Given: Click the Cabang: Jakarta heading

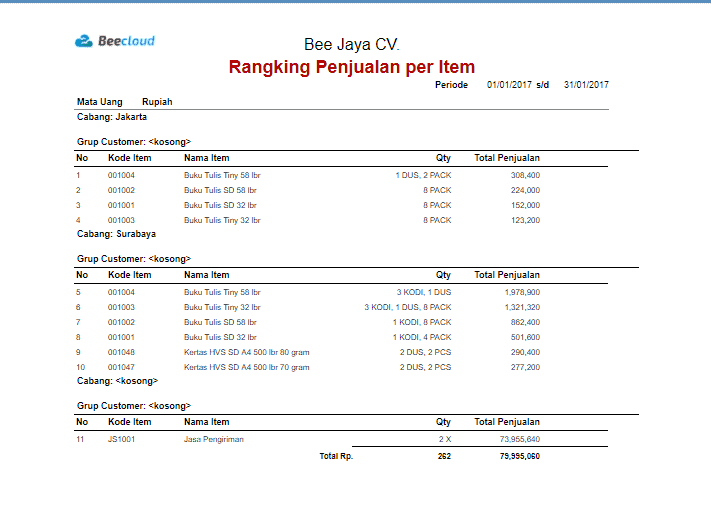Looking at the screenshot, I should 111,117.
